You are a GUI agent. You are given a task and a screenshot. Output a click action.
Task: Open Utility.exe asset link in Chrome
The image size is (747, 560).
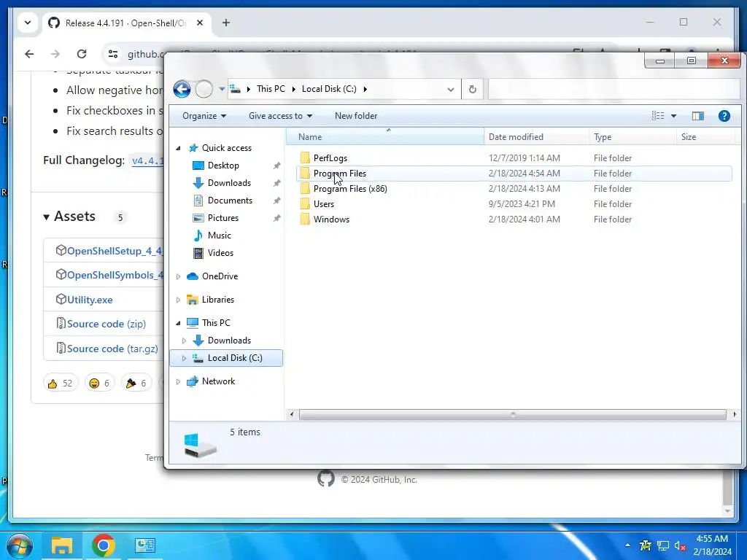click(x=90, y=300)
